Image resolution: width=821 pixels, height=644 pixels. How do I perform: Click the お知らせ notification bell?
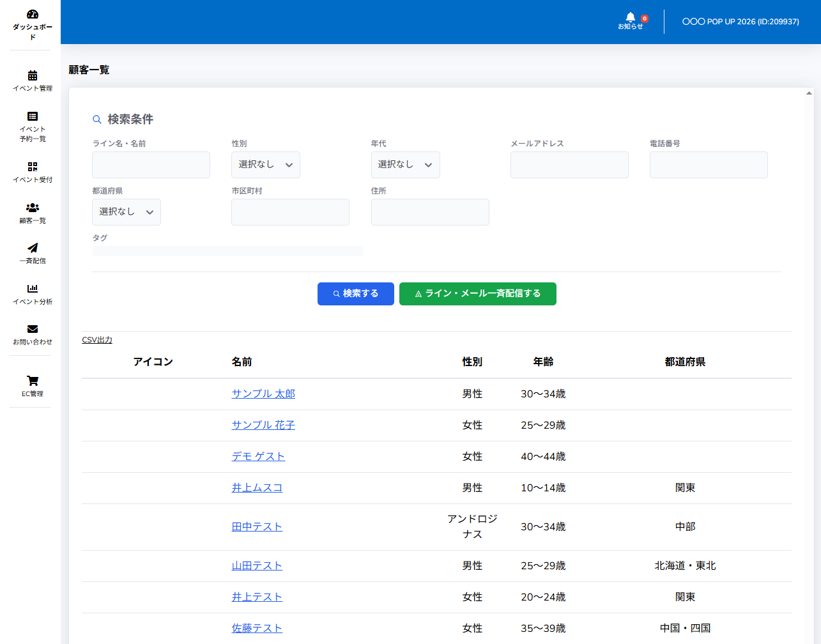pos(631,21)
